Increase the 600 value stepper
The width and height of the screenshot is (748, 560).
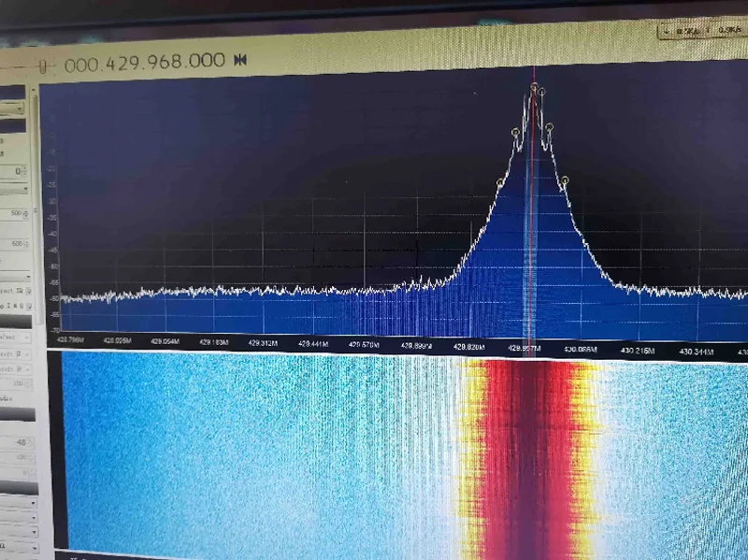[26, 242]
